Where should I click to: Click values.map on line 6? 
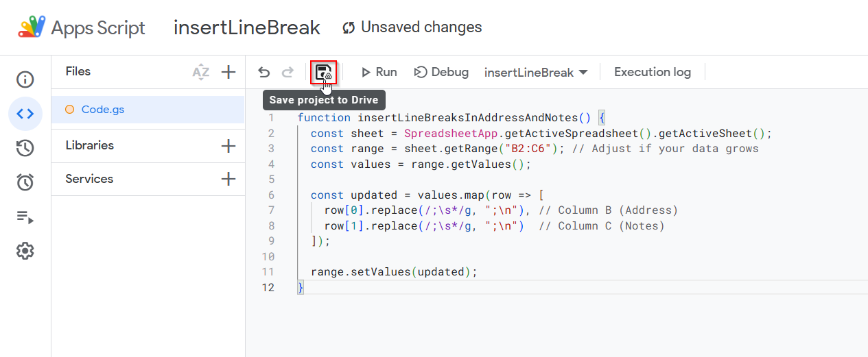(x=451, y=195)
